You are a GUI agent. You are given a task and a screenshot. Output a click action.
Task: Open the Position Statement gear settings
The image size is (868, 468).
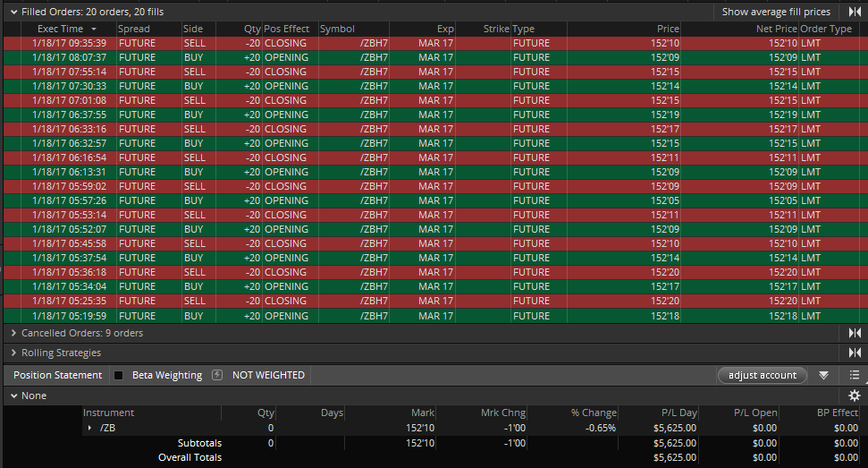(x=854, y=396)
